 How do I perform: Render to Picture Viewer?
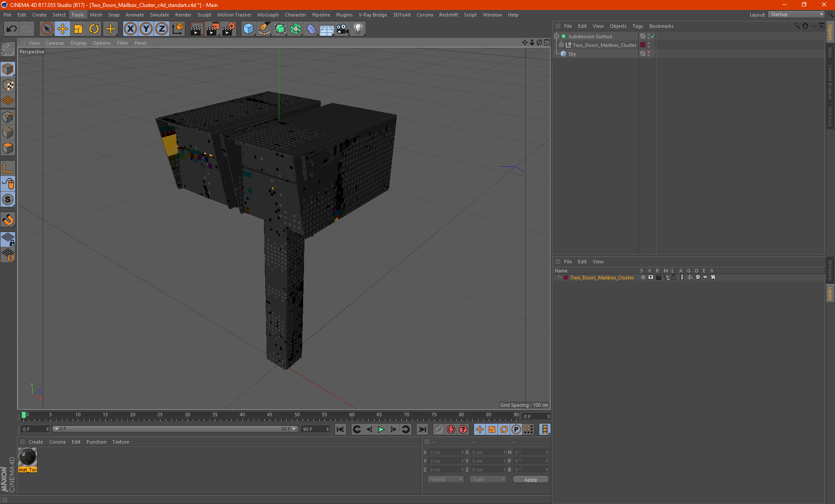(213, 29)
